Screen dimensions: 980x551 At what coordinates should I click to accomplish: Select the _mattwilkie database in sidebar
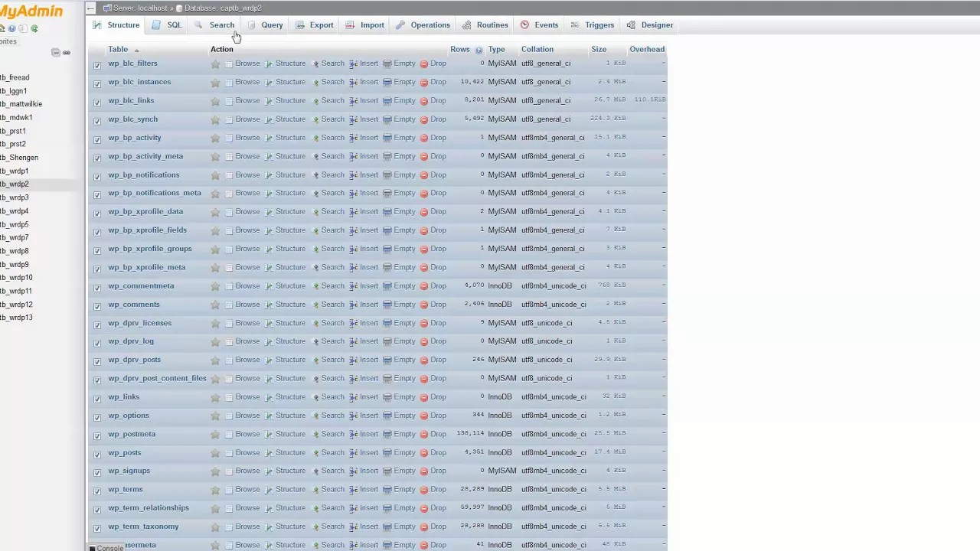coord(21,104)
